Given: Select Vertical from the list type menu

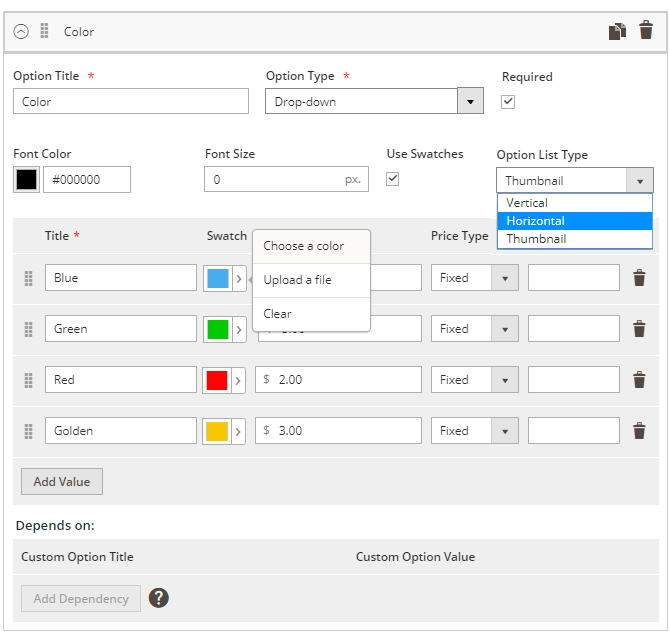Looking at the screenshot, I should 575,203.
